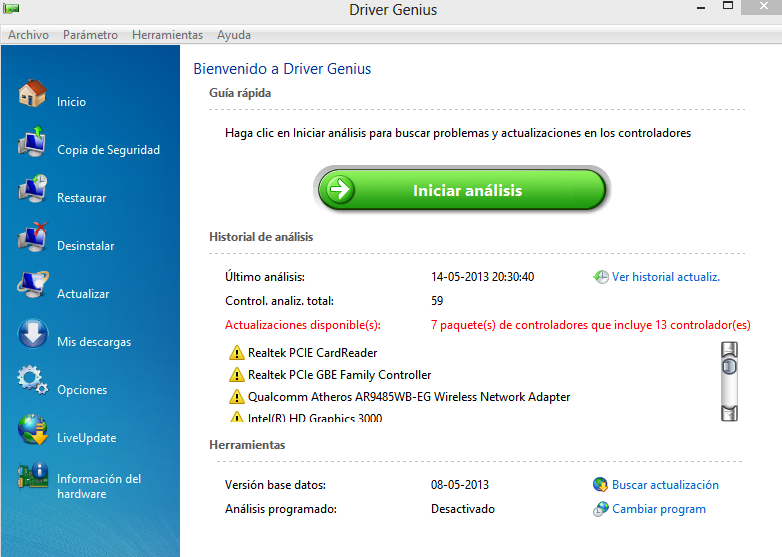Close the Driver Genius window
Screen dimensions: 782x557
tap(763, 6)
